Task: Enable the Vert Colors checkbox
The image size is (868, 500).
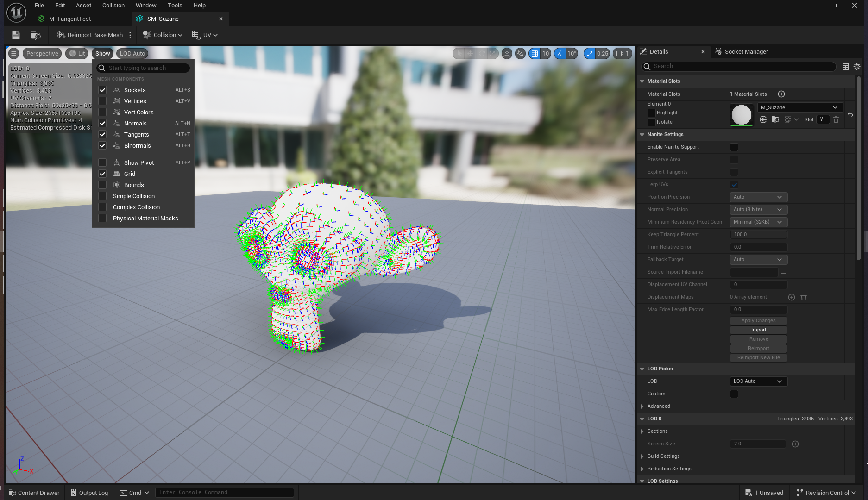Action: [x=102, y=112]
